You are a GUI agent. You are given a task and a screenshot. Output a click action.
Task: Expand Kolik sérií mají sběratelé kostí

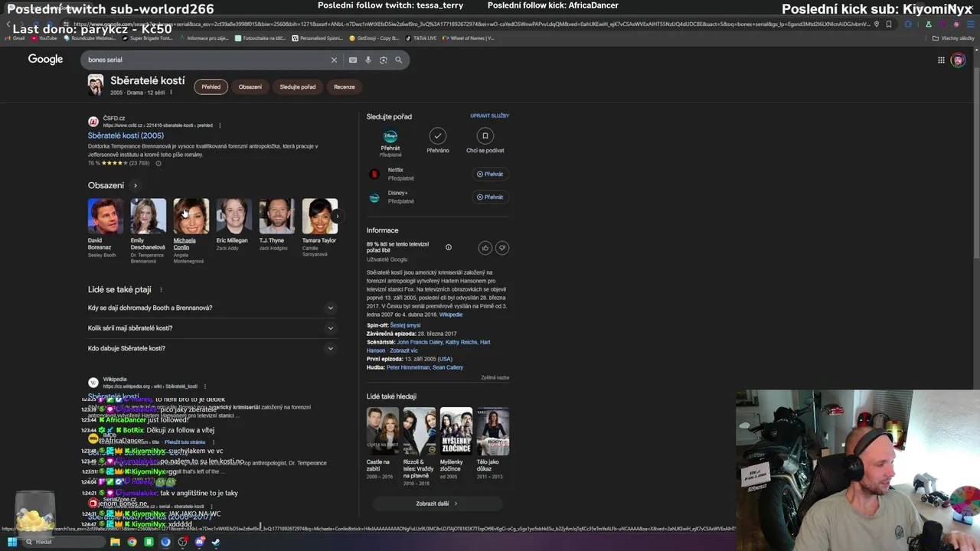click(x=211, y=328)
